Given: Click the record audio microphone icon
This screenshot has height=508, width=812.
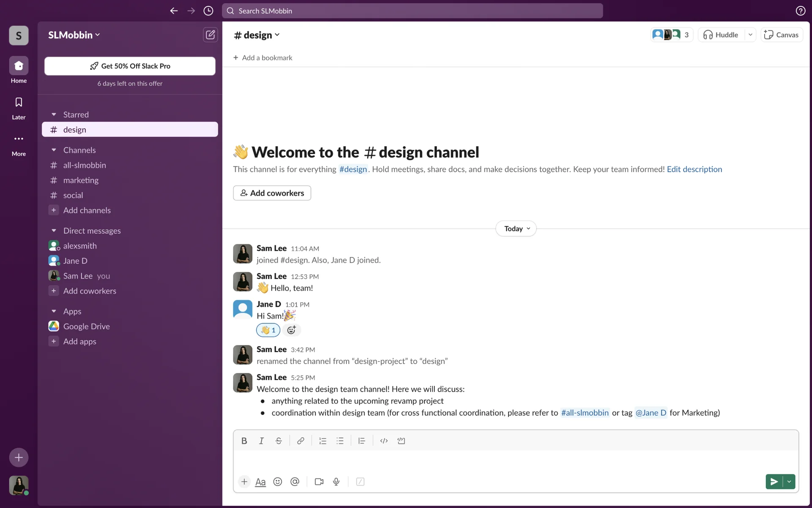Looking at the screenshot, I should click(336, 482).
